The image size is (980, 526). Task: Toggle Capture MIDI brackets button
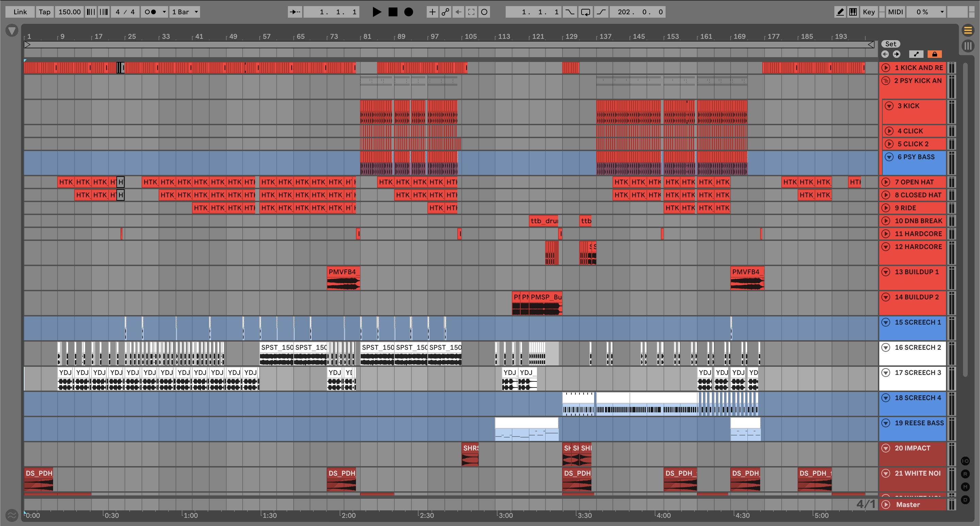point(471,12)
